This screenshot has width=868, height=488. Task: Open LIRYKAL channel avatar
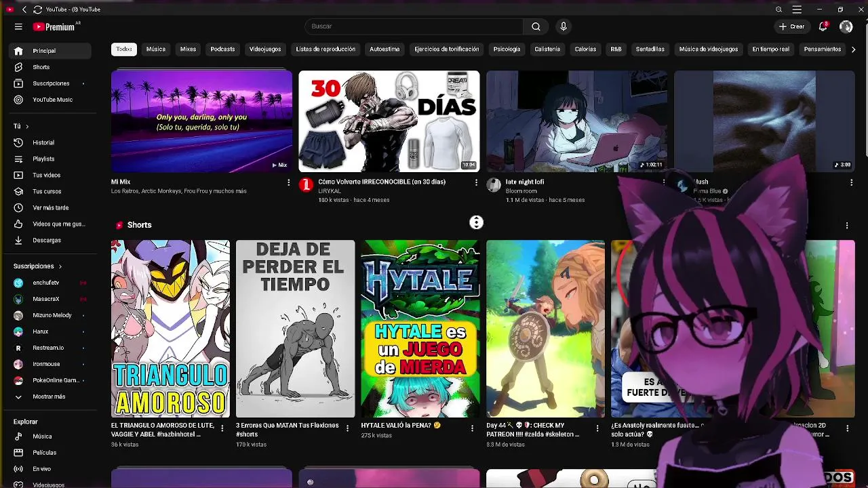tap(306, 184)
